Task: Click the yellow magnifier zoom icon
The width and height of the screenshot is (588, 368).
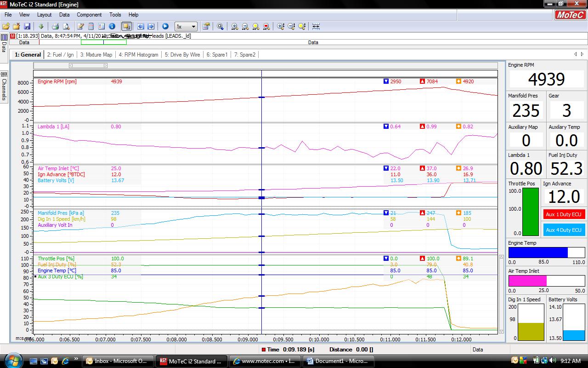Action: pyautogui.click(x=256, y=27)
